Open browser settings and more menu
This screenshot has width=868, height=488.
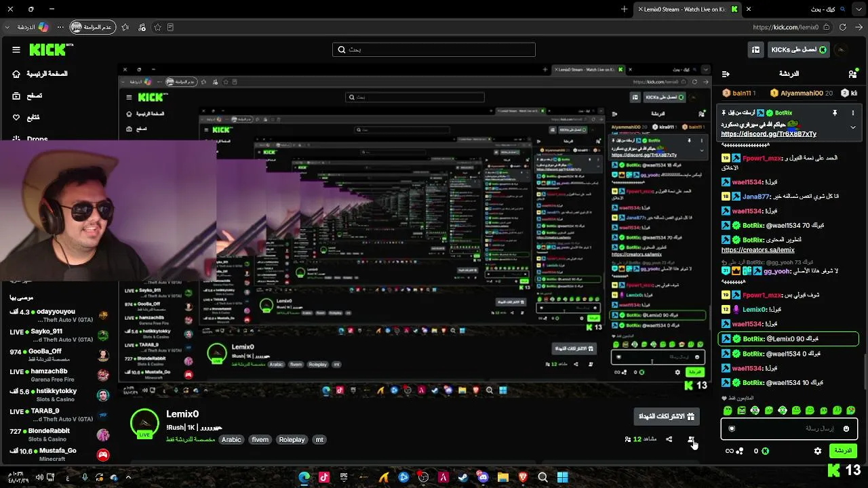(x=60, y=27)
